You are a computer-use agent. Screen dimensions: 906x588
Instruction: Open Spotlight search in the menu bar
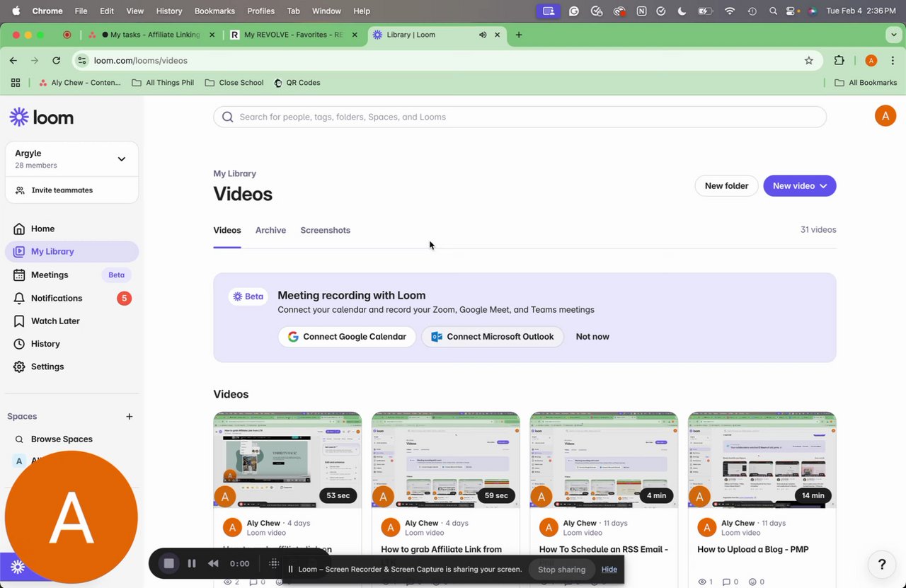tap(774, 11)
